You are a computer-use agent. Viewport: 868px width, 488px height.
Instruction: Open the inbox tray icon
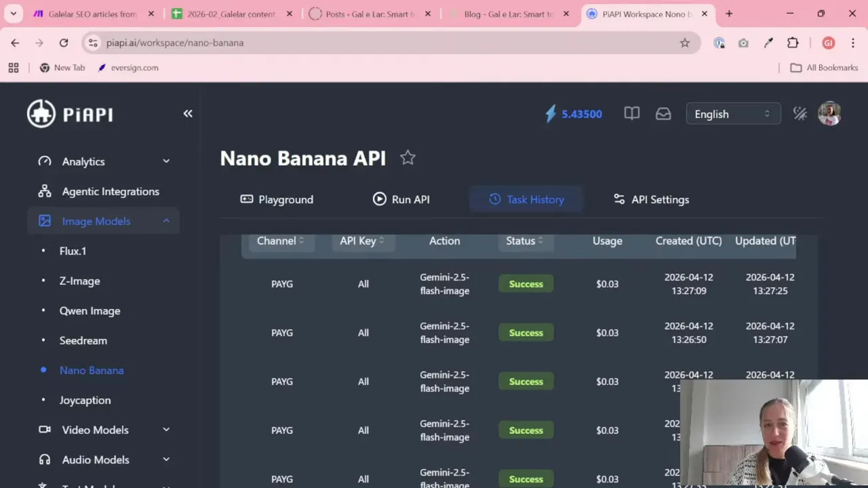click(663, 114)
